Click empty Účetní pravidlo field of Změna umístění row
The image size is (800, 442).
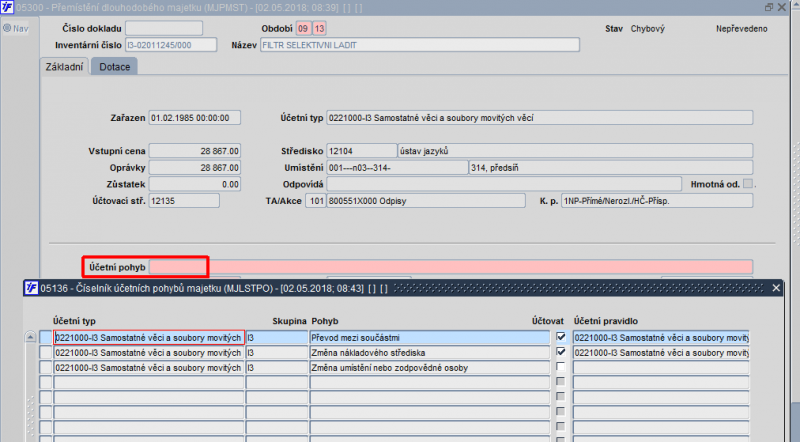661,367
